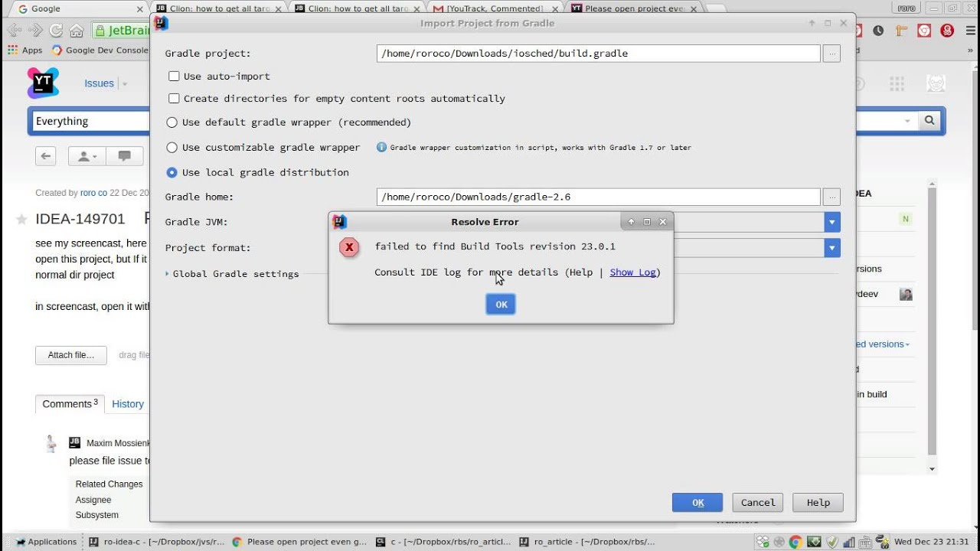Expand Global Gradle settings section
The image size is (980, 551).
[168, 274]
